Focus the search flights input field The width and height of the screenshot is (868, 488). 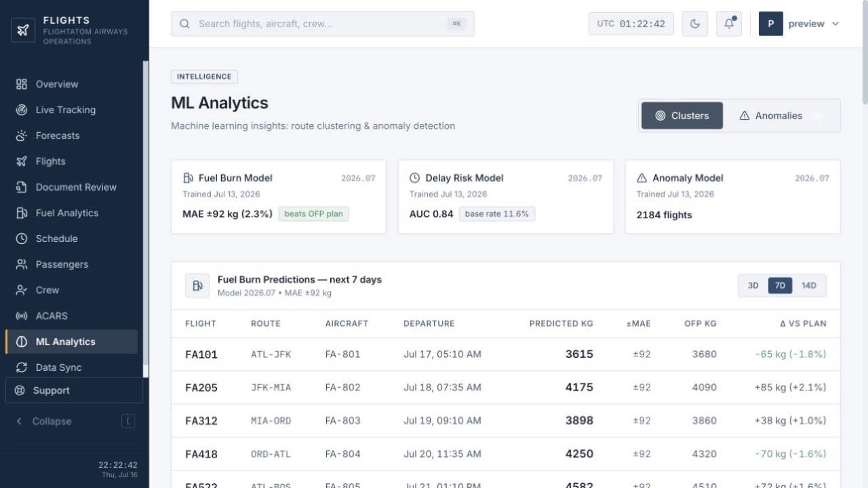click(323, 24)
